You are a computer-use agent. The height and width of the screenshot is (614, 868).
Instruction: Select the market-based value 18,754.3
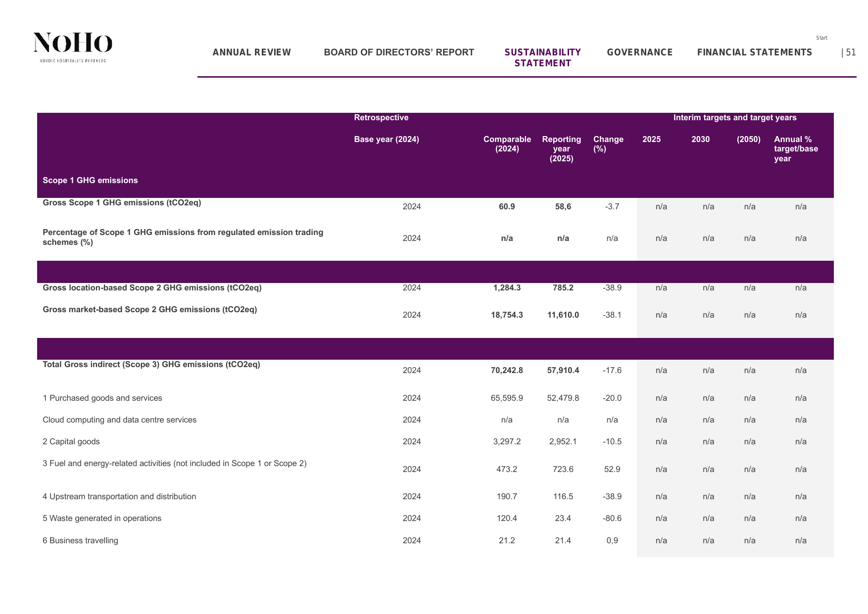(507, 315)
